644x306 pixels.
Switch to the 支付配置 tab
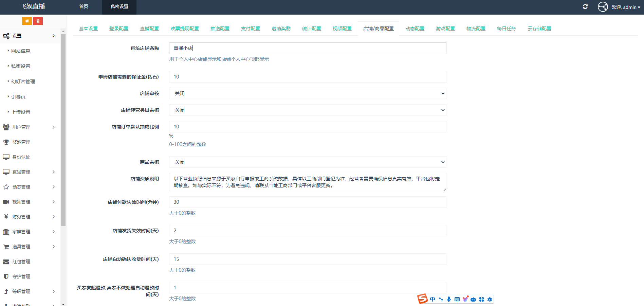click(250, 29)
